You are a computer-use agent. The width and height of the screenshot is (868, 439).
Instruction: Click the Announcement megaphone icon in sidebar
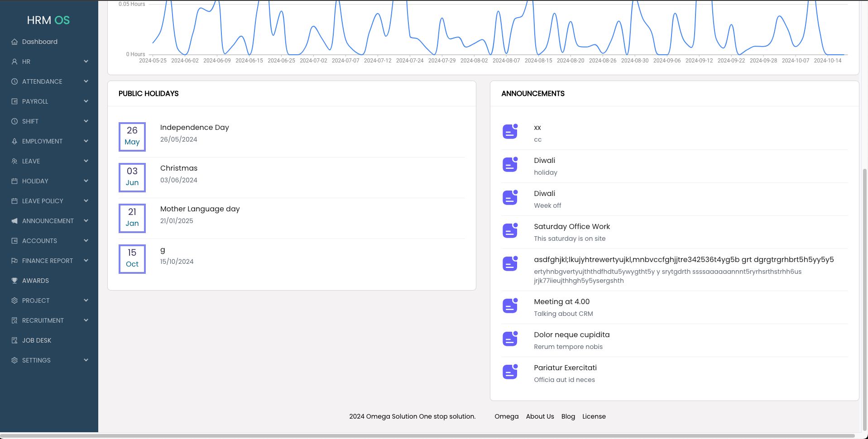tap(14, 221)
